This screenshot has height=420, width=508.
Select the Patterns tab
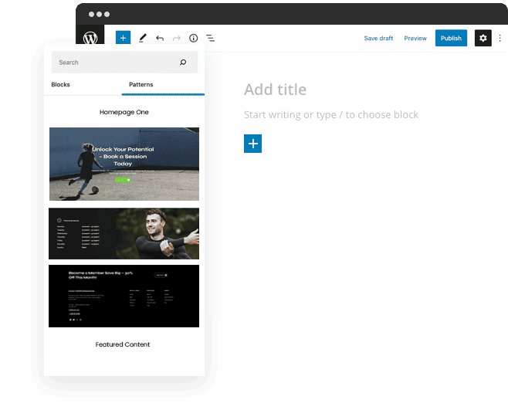pos(141,84)
